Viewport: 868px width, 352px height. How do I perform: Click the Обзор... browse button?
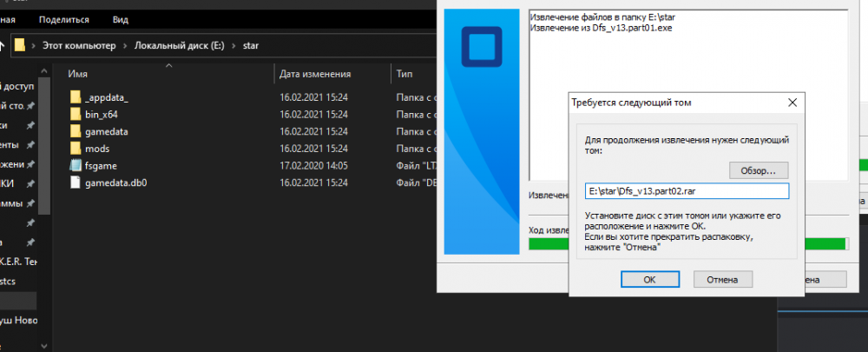759,170
